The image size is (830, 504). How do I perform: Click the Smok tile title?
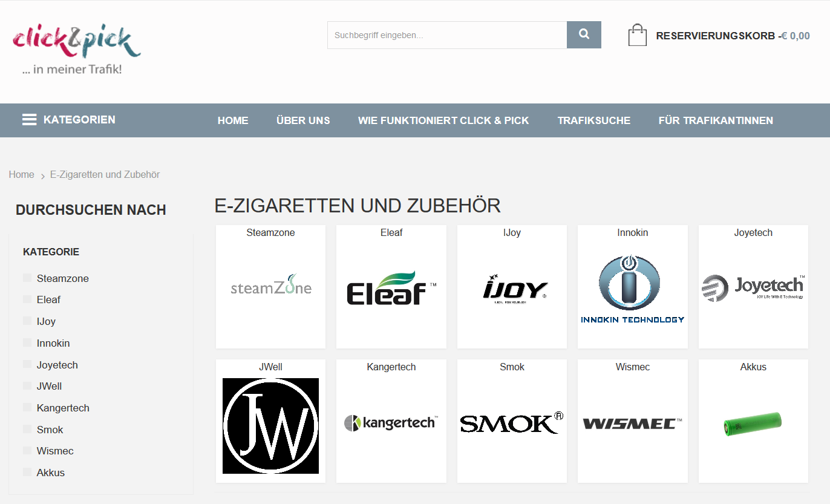(512, 367)
